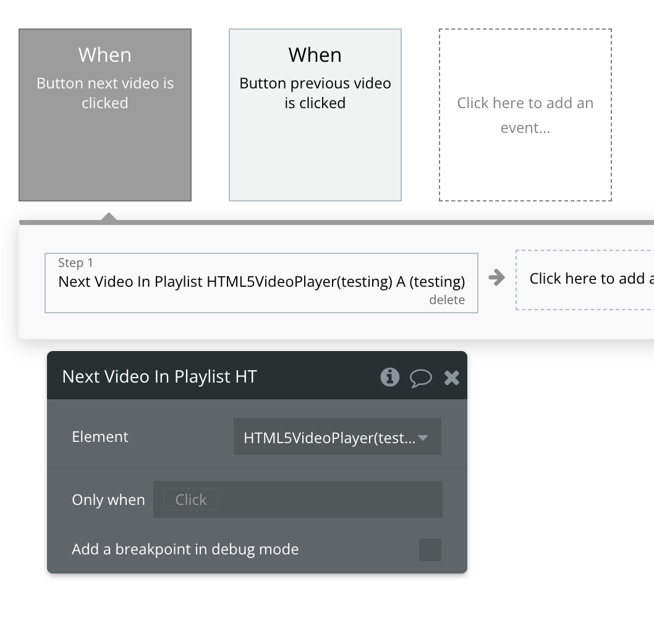This screenshot has width=654, height=644.
Task: Click the info icon in panel header
Action: (389, 377)
